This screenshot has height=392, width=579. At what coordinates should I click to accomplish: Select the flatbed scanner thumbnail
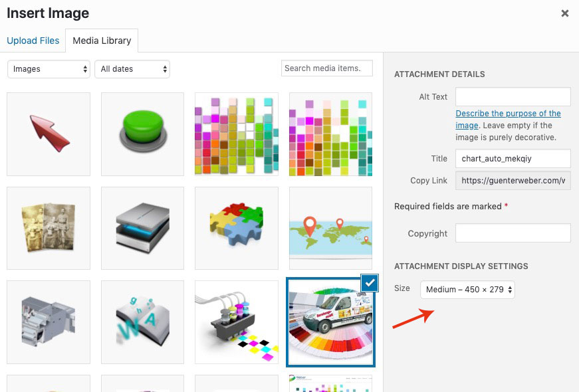pos(142,228)
